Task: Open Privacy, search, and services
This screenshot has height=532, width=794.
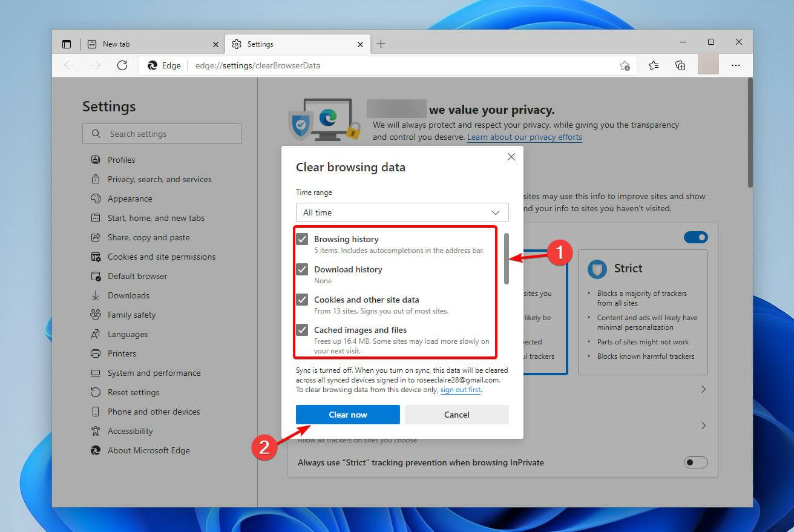Action: click(x=160, y=179)
